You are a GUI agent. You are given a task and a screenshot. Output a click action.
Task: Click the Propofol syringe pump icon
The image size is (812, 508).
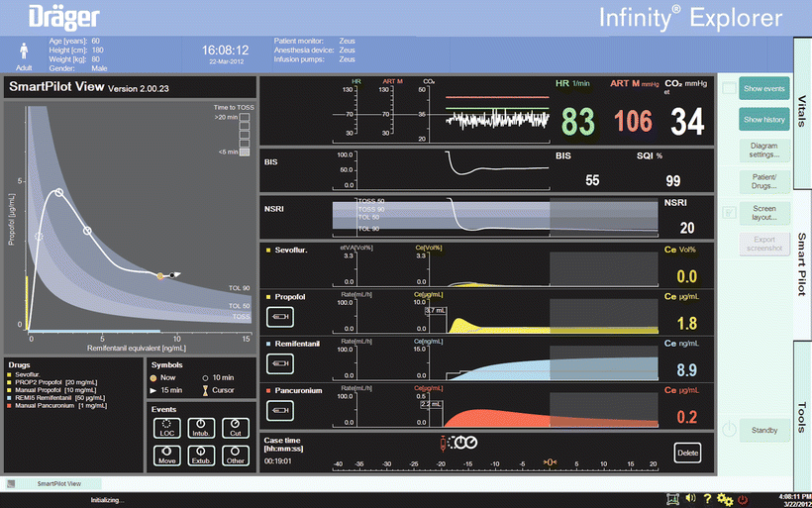point(280,316)
